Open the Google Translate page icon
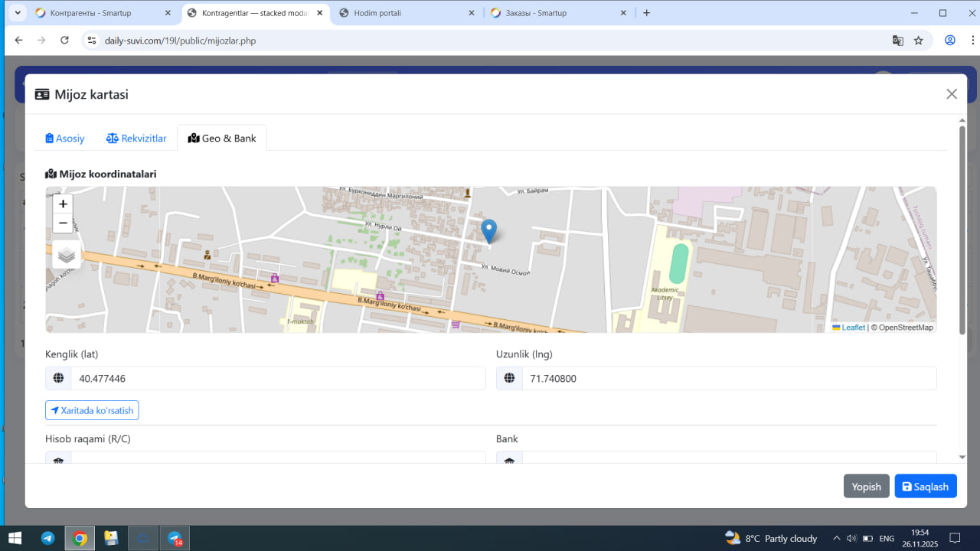980x551 pixels. click(897, 41)
